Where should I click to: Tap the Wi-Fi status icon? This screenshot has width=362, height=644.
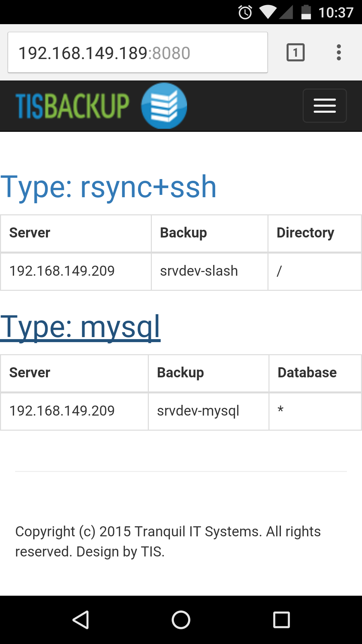tap(267, 12)
